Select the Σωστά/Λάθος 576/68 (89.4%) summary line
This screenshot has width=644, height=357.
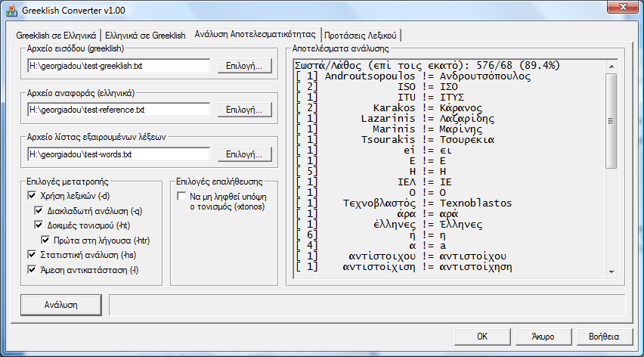427,65
